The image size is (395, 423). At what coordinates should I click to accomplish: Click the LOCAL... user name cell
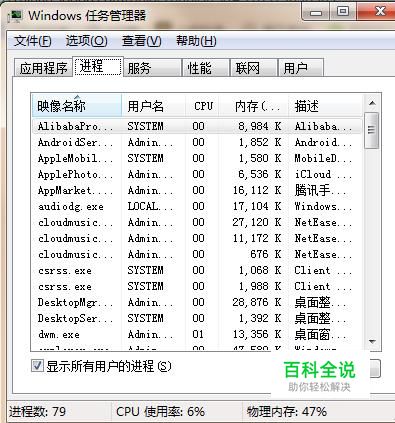pyautogui.click(x=150, y=206)
